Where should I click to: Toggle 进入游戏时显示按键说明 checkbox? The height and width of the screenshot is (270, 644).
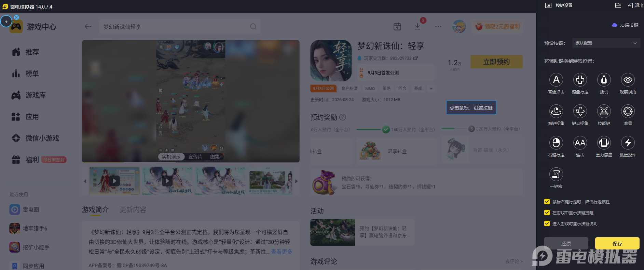pyautogui.click(x=547, y=223)
